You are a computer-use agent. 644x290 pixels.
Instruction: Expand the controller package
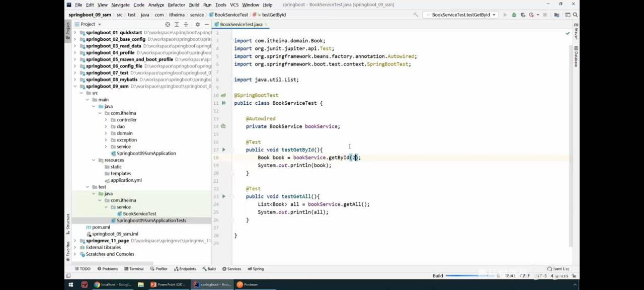tap(106, 120)
